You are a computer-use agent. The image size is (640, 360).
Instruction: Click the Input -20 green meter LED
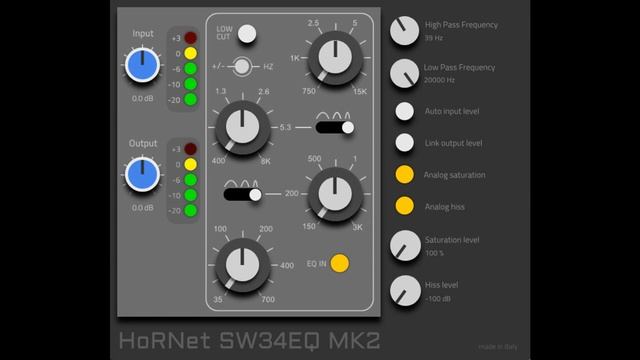(190, 99)
